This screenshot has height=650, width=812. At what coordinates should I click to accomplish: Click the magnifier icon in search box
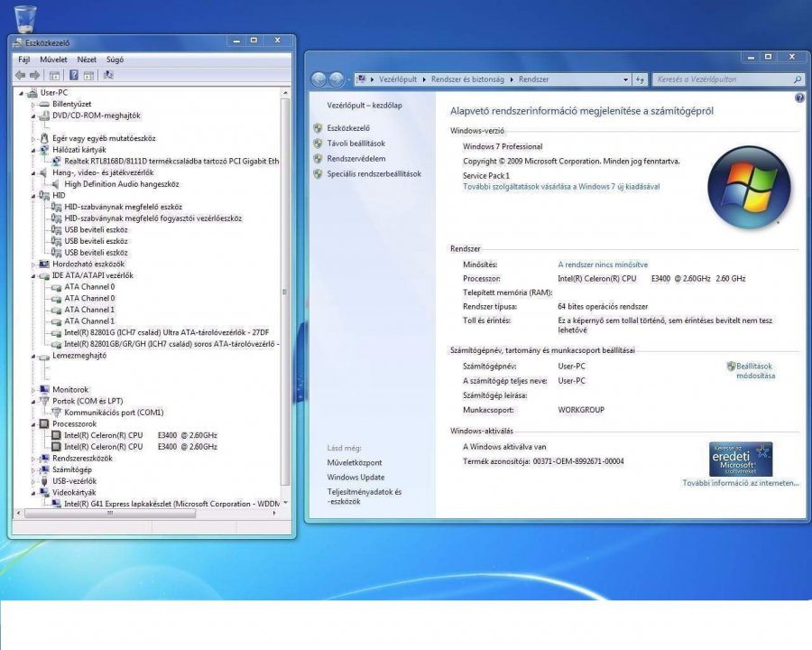click(798, 79)
